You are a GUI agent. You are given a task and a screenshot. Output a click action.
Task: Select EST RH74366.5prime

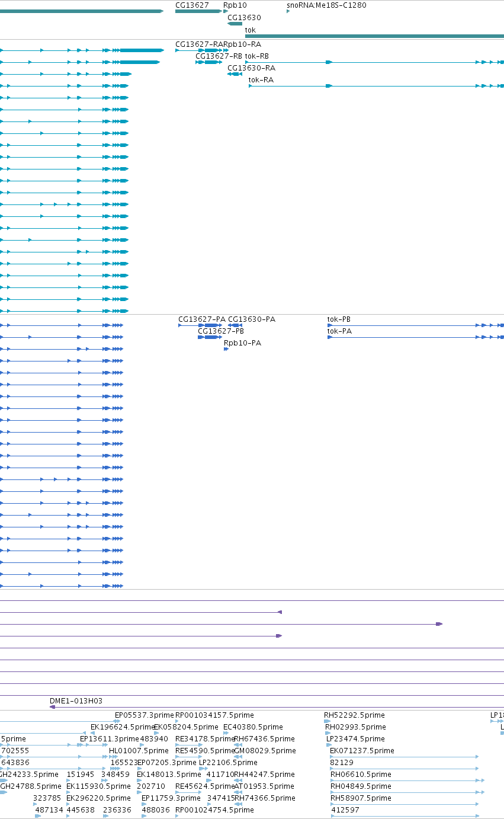[x=264, y=798]
